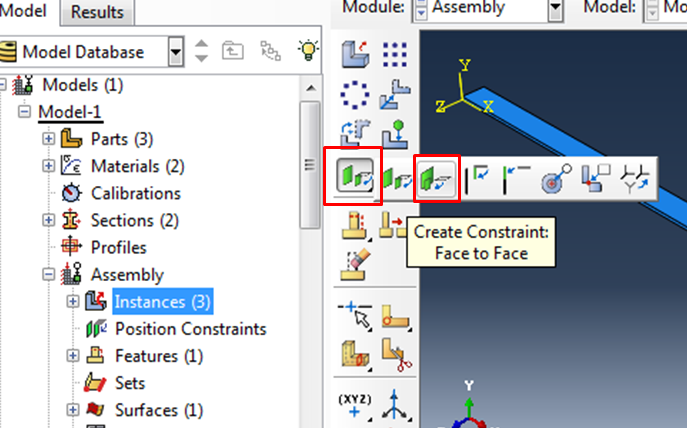Screen dimensions: 687x428
Task: Click the pressed Create Constraint toolbox button
Action: (x=355, y=176)
